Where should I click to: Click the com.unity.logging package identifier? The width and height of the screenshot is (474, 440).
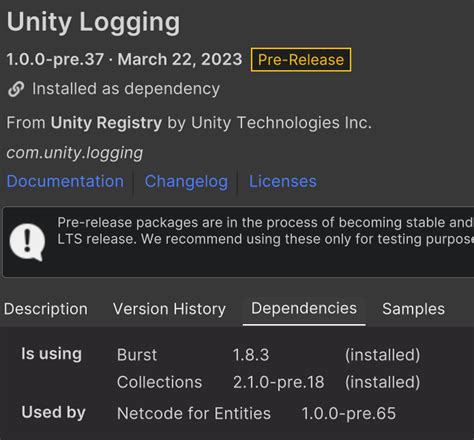click(75, 153)
